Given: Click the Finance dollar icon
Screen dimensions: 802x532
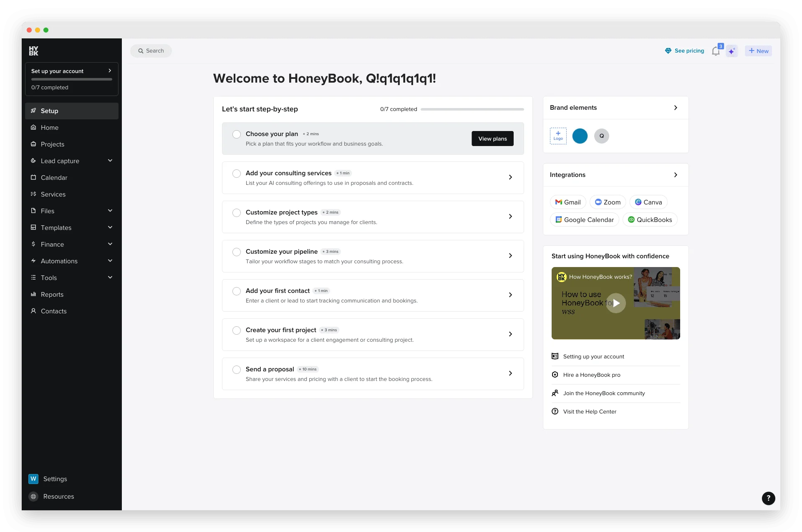Looking at the screenshot, I should coord(33,244).
